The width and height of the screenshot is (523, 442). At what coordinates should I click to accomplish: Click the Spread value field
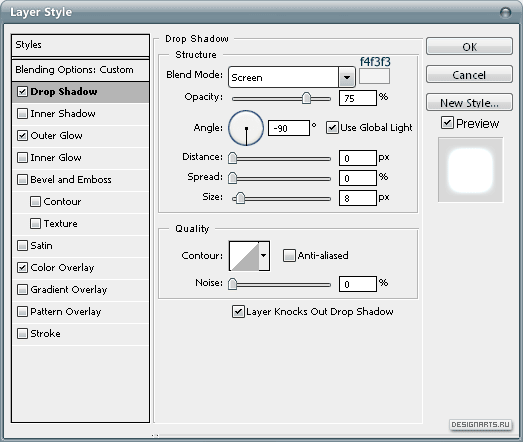pyautogui.click(x=358, y=178)
